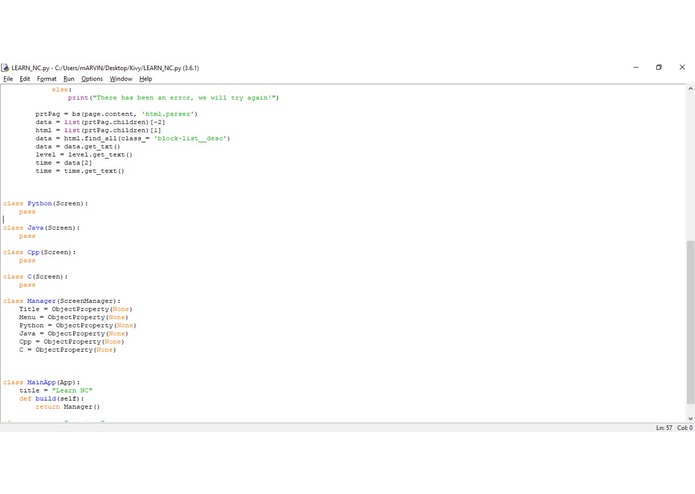This screenshot has height=494, width=695.
Task: Click the line 'class Python(Screen):'
Action: (46, 203)
